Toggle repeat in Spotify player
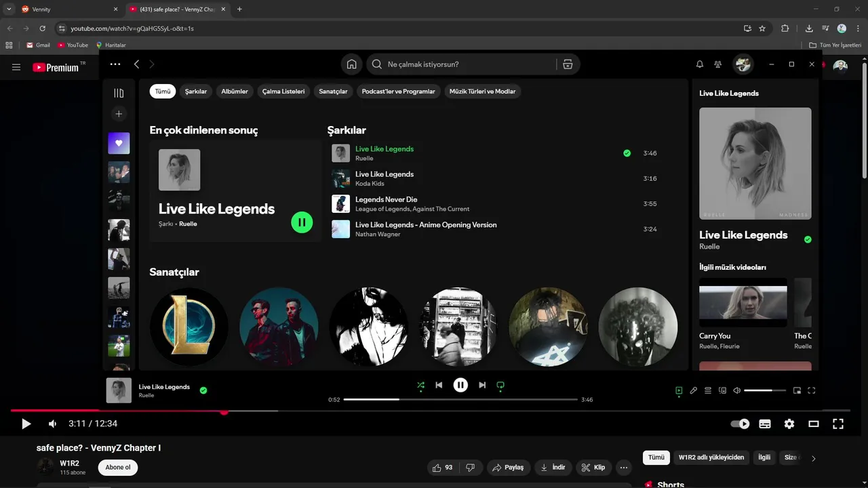Viewport: 868px width, 488px height. 500,385
